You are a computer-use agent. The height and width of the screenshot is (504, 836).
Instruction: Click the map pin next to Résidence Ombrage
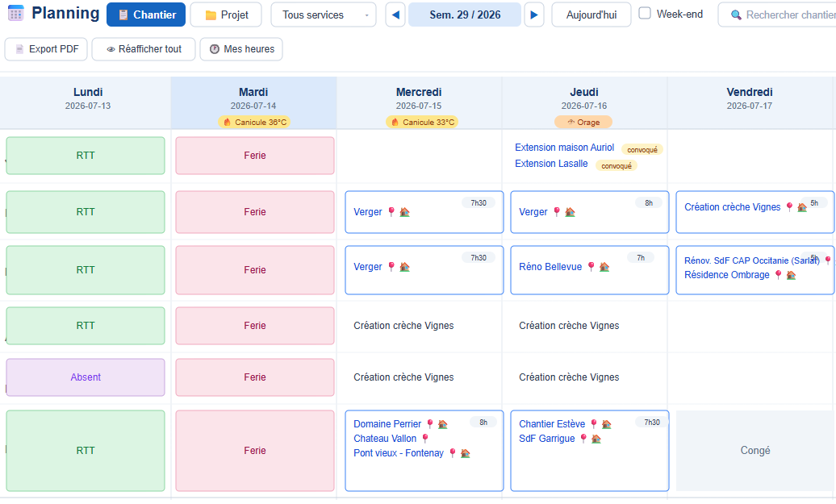[x=778, y=274]
